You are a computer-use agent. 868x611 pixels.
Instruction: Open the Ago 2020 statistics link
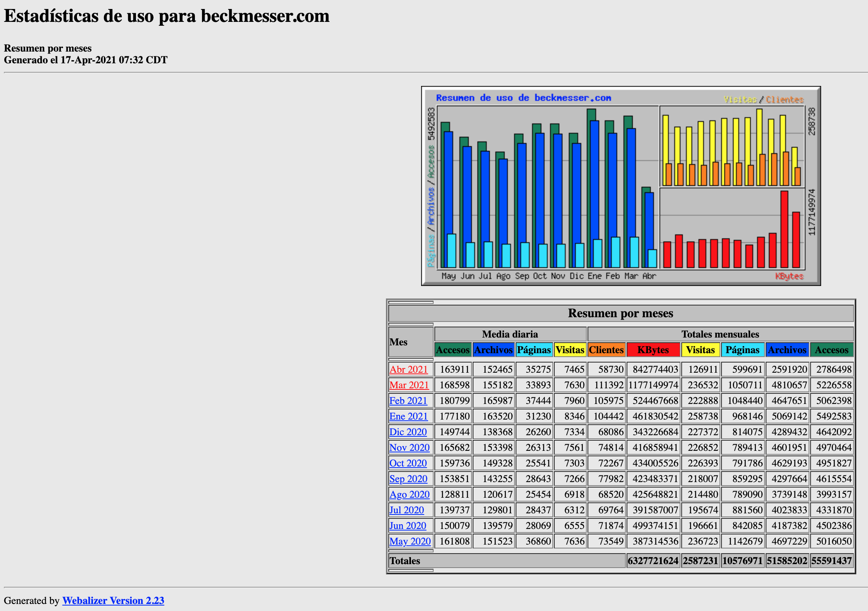(x=409, y=494)
